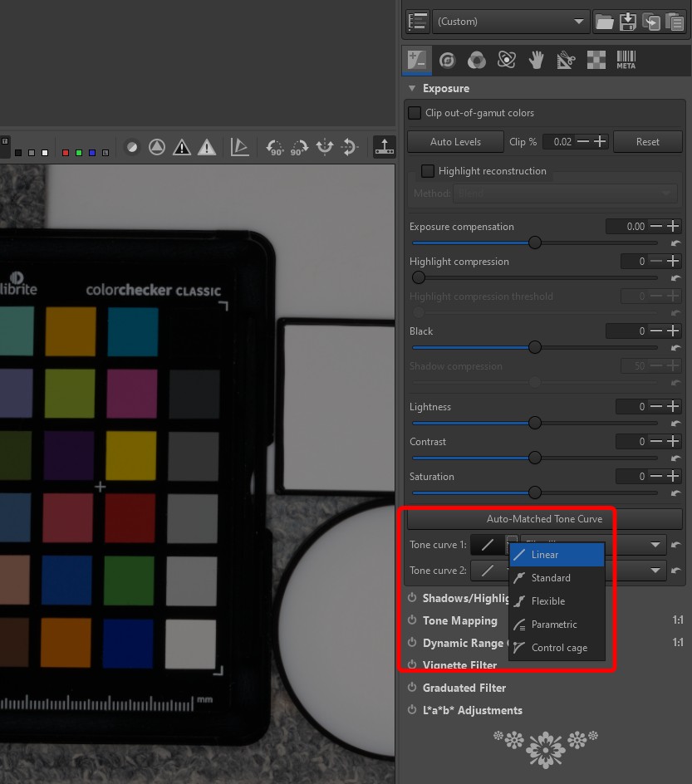Click the Auto Levels button

[x=455, y=142]
